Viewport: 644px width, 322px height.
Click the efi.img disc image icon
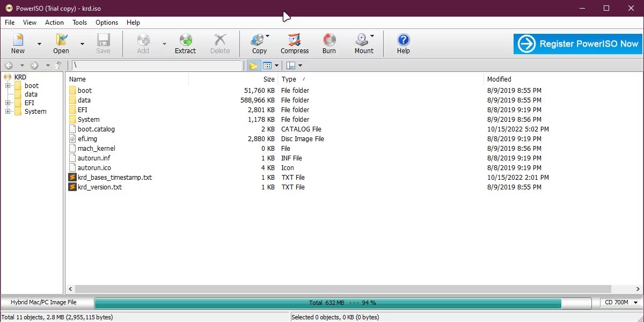(x=73, y=138)
